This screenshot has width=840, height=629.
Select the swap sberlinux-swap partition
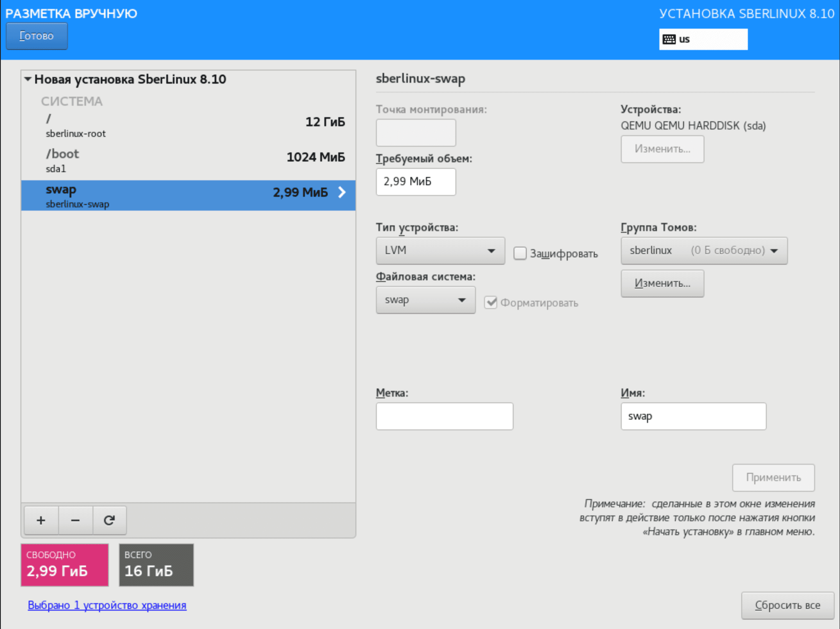(x=188, y=195)
